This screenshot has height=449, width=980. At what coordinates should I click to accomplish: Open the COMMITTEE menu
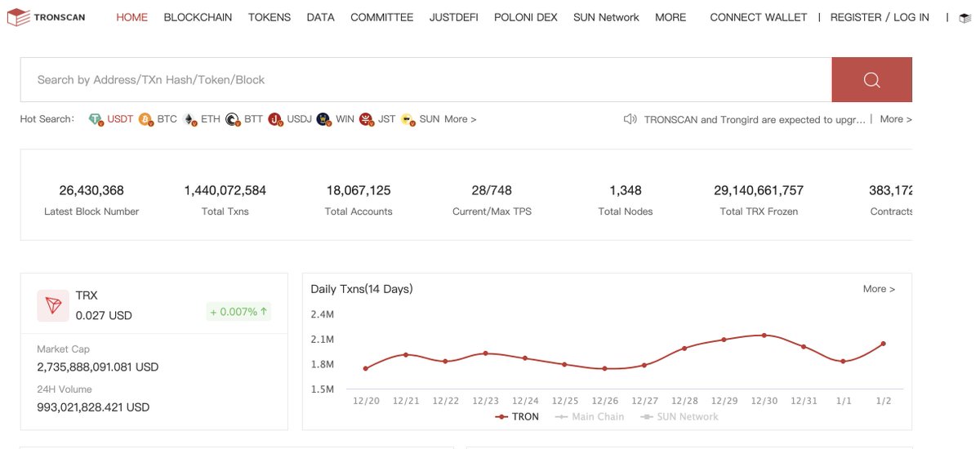[382, 17]
